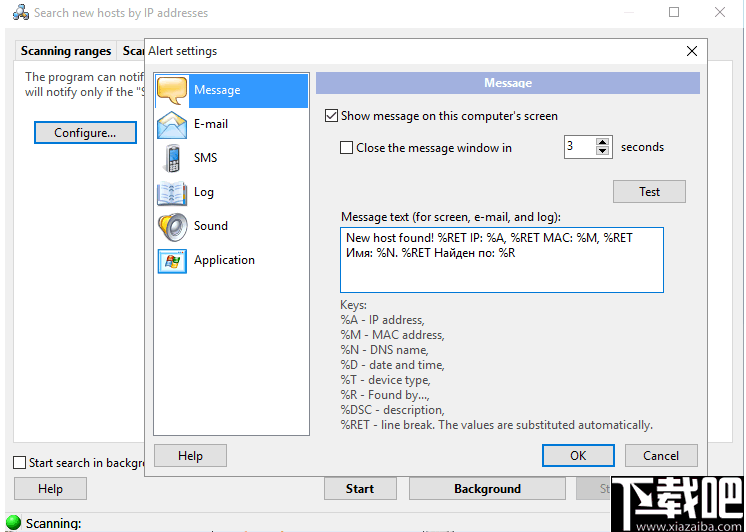The height and width of the screenshot is (532, 746).
Task: Open the Log book icon
Action: coord(172,193)
